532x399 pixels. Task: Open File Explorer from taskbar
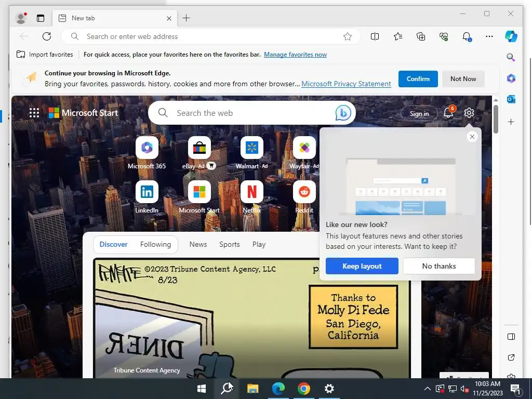252,389
